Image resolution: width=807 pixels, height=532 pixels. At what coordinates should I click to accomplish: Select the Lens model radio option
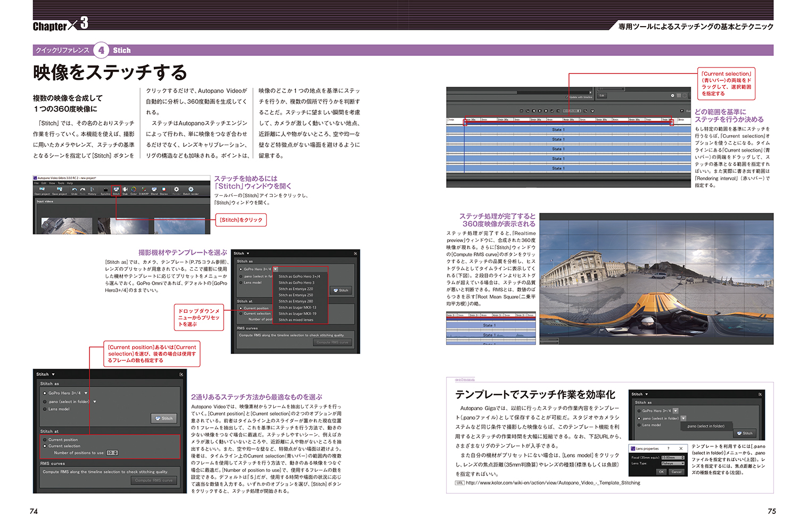pos(45,409)
